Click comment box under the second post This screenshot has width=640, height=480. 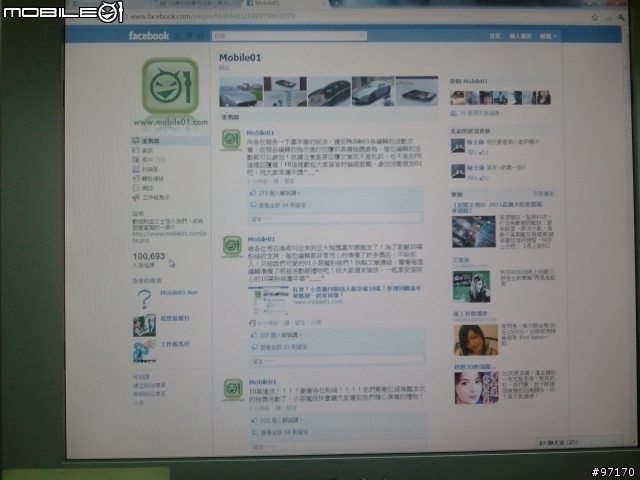pos(337,362)
